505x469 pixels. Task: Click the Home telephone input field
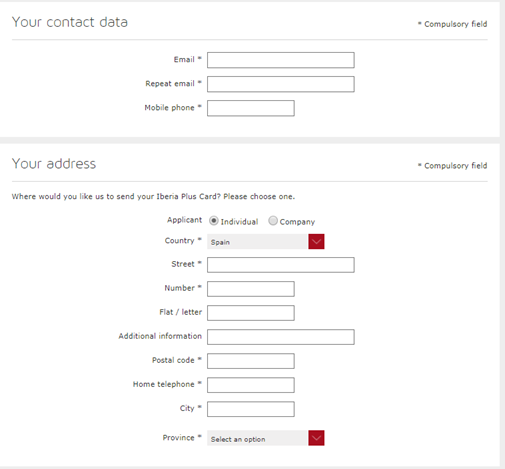pos(251,385)
